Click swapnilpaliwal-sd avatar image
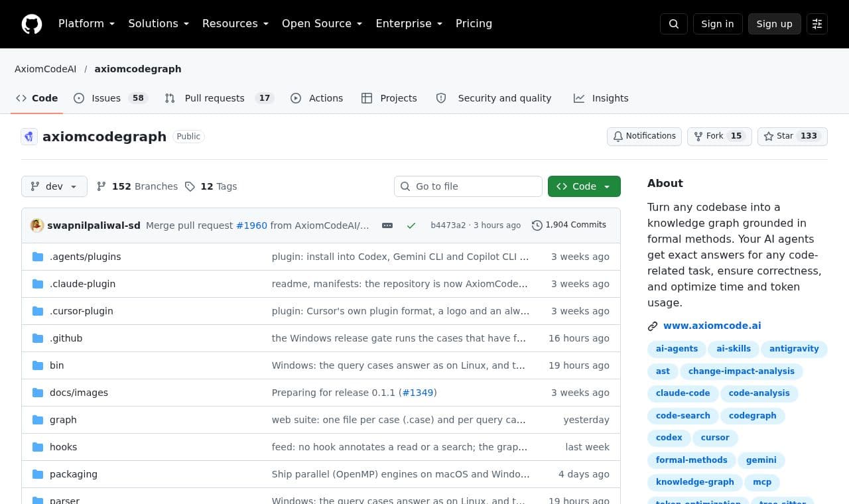The image size is (849, 504). coord(37,225)
